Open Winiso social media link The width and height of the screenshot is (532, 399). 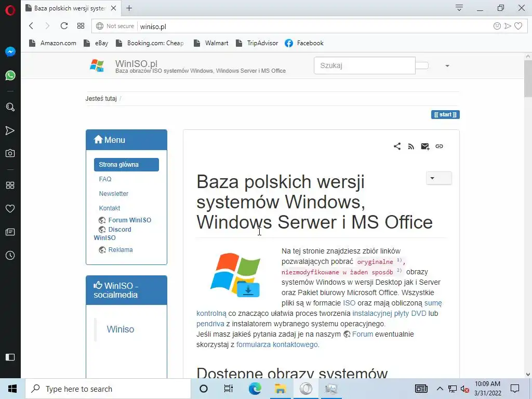coord(121,329)
